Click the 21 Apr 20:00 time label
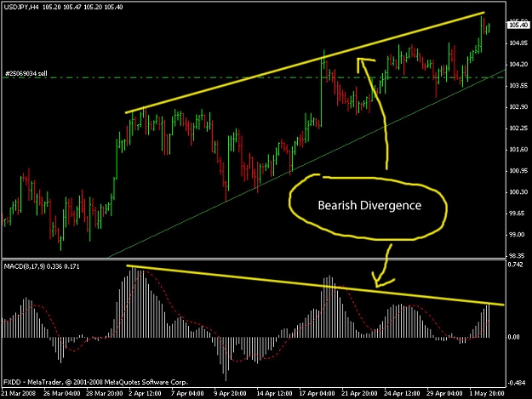Viewport: 532px width, 399px height. [359, 394]
